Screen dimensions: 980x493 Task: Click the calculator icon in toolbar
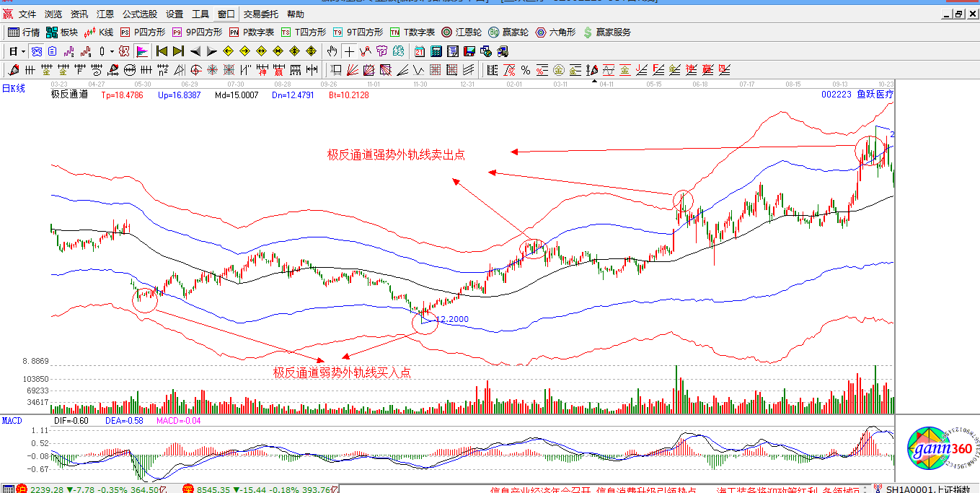click(436, 51)
